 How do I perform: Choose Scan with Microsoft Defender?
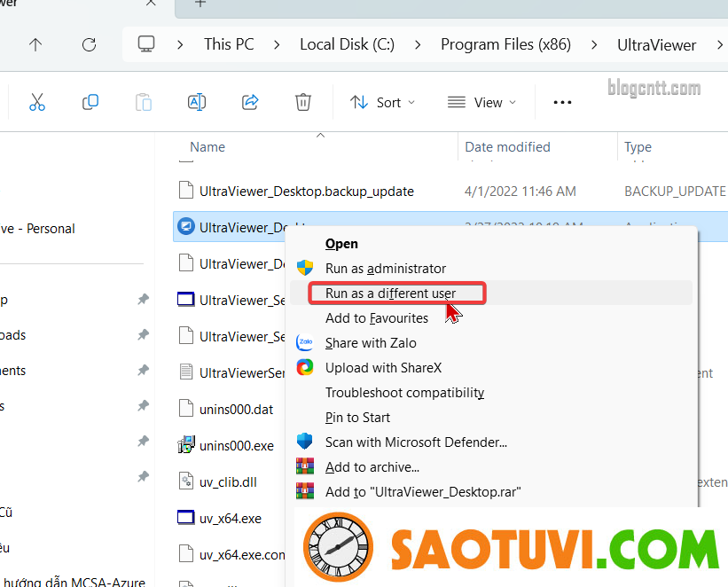pyautogui.click(x=416, y=442)
